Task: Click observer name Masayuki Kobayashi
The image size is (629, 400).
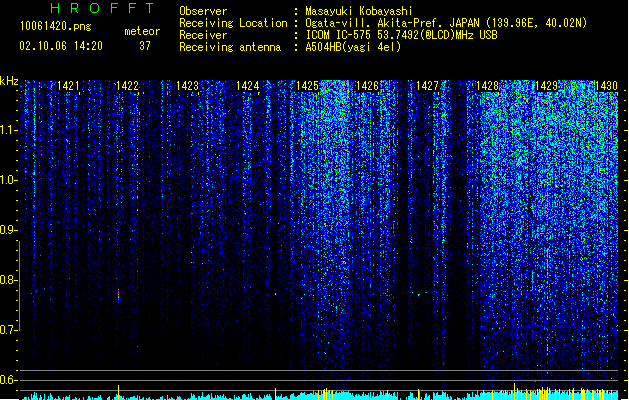Action: click(x=359, y=11)
